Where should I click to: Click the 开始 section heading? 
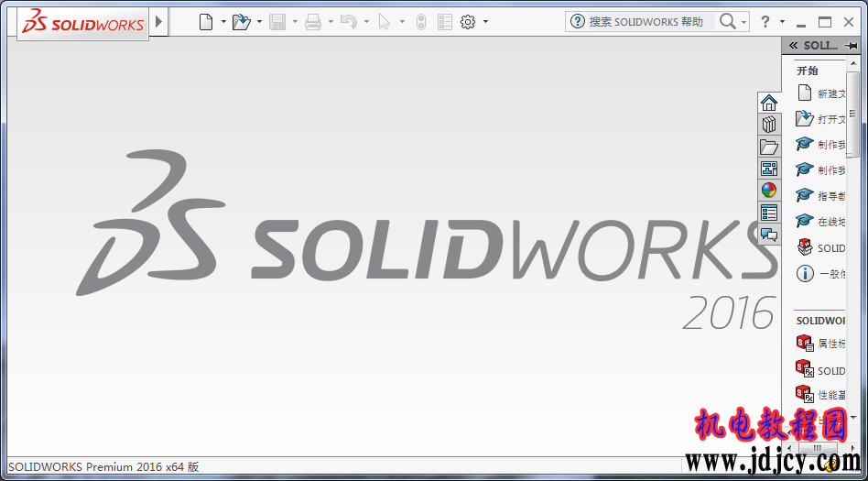807,71
